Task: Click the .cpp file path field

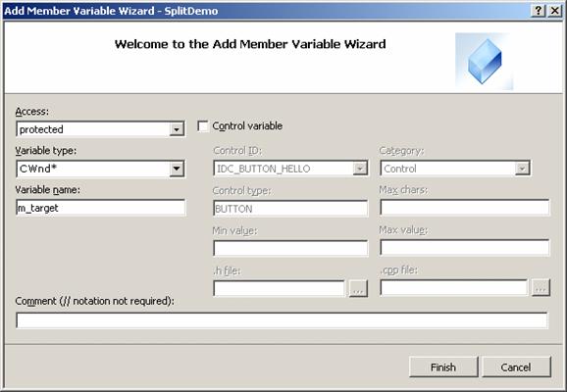Action: (454, 287)
